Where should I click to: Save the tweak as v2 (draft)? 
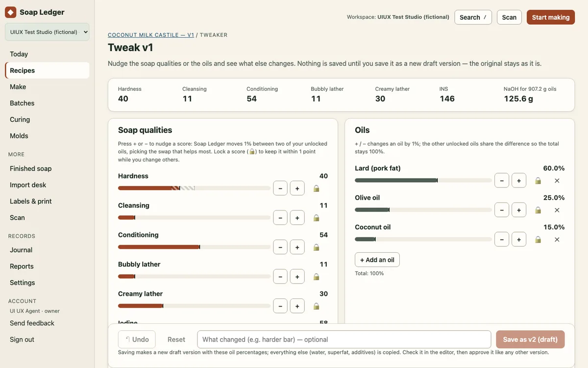pyautogui.click(x=530, y=340)
